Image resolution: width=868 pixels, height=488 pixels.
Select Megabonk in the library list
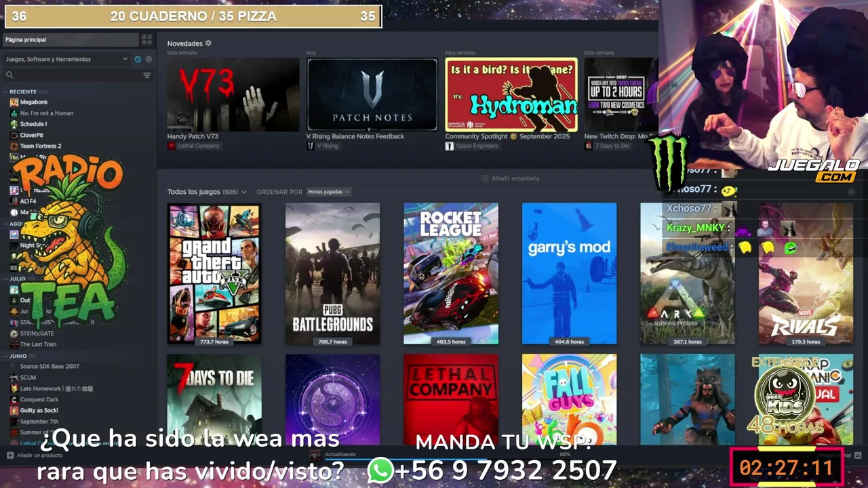point(34,102)
